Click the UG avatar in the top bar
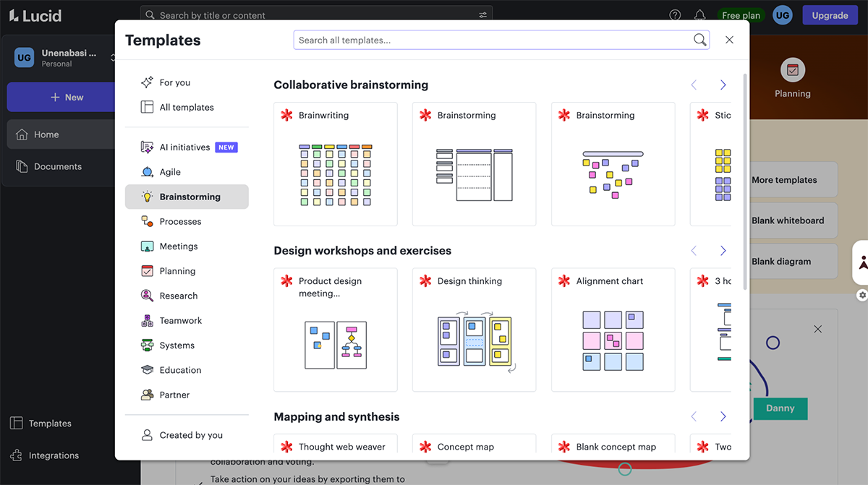 tap(782, 14)
